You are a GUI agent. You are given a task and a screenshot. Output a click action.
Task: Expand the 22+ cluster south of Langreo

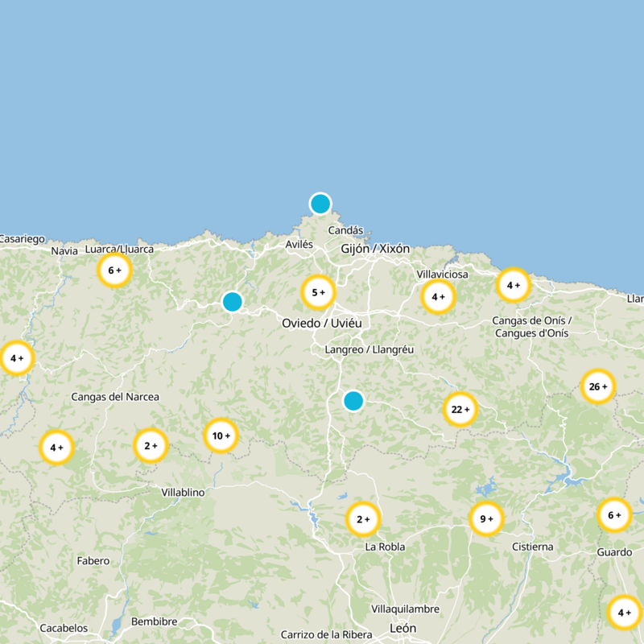(x=459, y=409)
